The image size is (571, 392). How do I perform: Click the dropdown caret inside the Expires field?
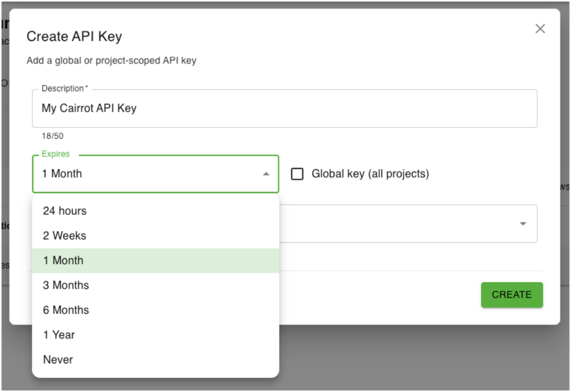tap(266, 174)
